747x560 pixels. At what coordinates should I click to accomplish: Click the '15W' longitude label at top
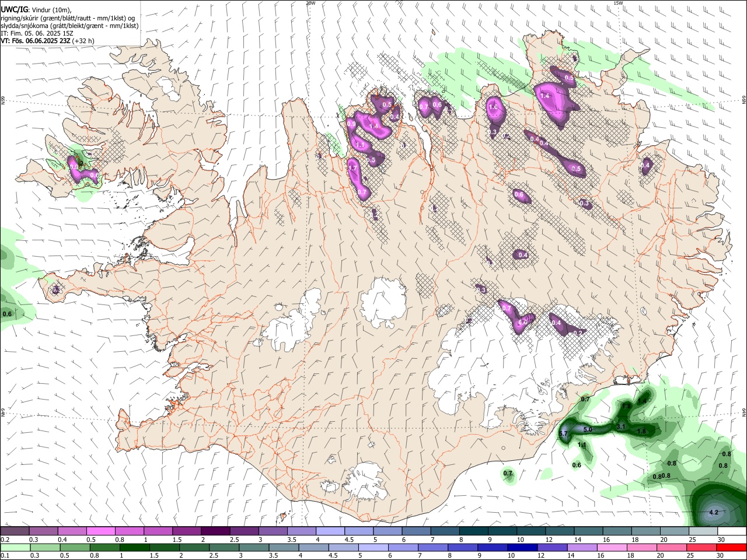coord(618,3)
